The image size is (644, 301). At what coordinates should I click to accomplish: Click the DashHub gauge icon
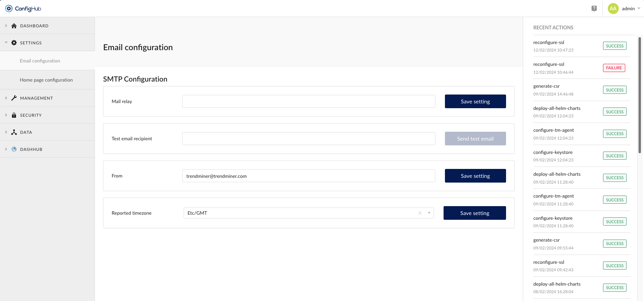(x=14, y=149)
